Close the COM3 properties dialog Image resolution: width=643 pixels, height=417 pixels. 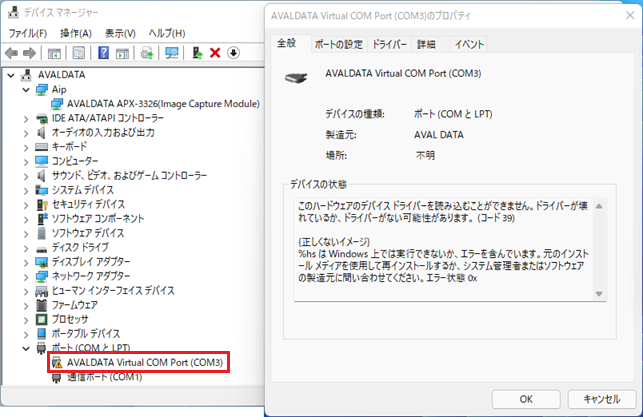[630, 16]
